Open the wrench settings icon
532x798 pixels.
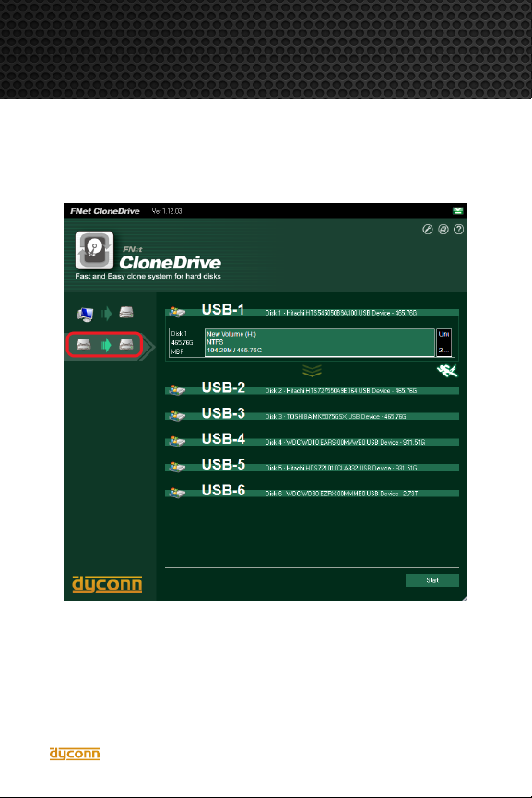pyautogui.click(x=428, y=230)
